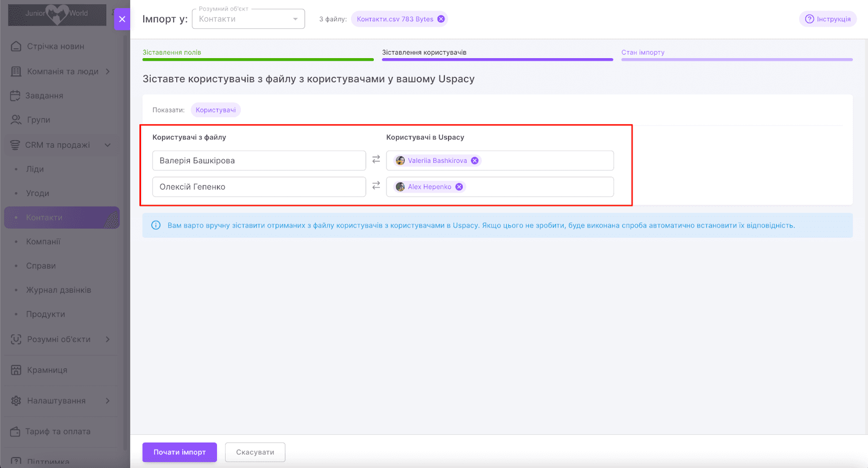Screen dimensions: 868x468
Task: Click the Користувачі з файлу column header
Action: (189, 137)
